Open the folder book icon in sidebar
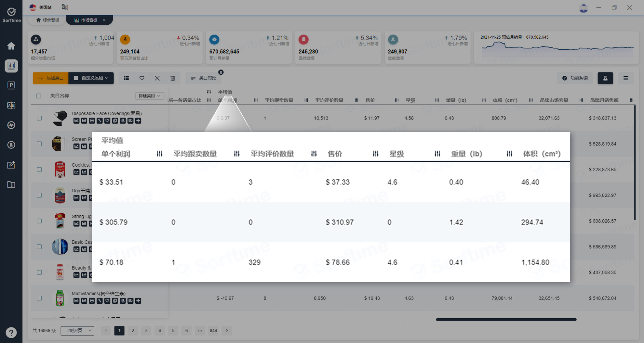 11,184
